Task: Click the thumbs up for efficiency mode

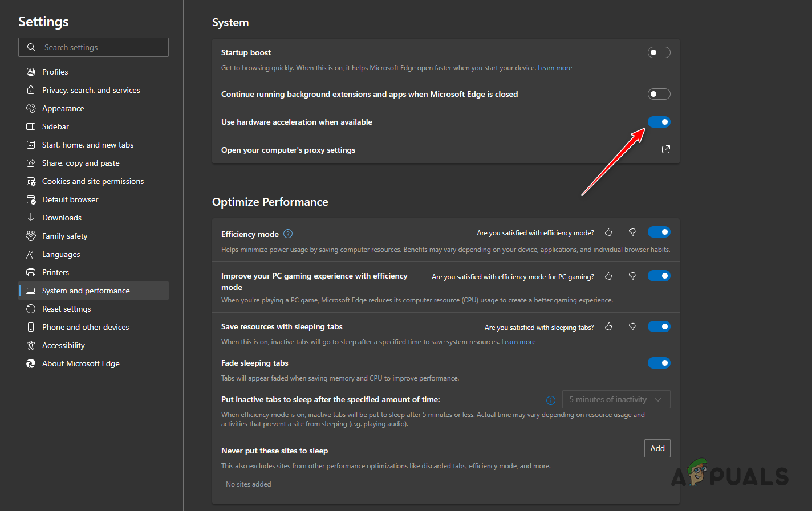Action: coord(608,232)
